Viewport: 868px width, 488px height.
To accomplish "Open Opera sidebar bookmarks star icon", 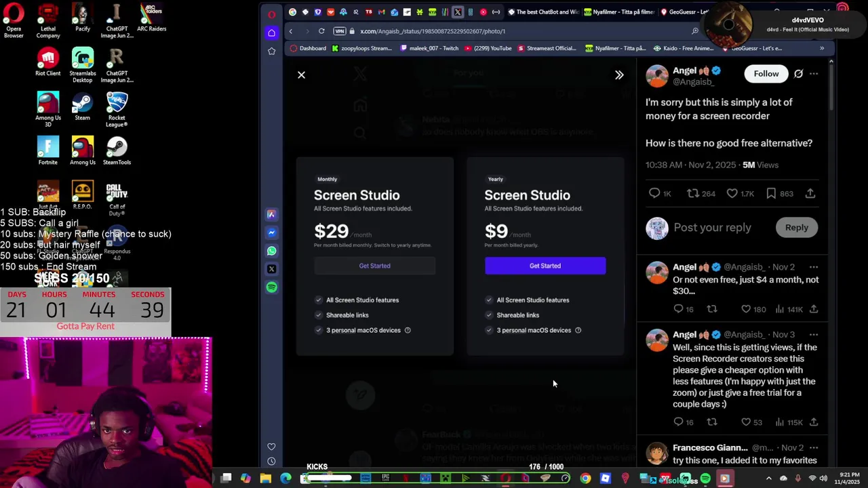I will click(x=271, y=52).
